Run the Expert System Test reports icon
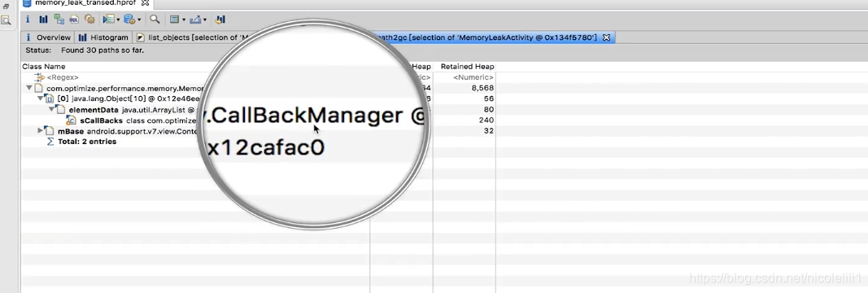 tap(108, 20)
